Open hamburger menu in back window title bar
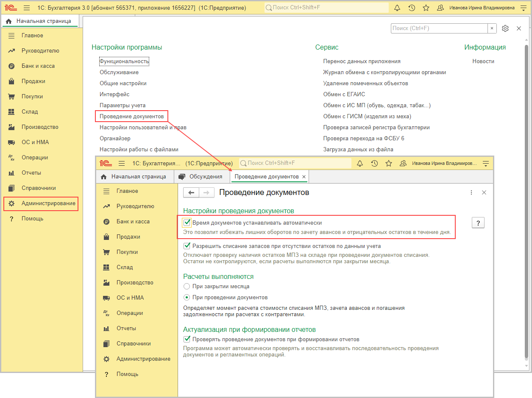532x398 pixels. [x=27, y=8]
